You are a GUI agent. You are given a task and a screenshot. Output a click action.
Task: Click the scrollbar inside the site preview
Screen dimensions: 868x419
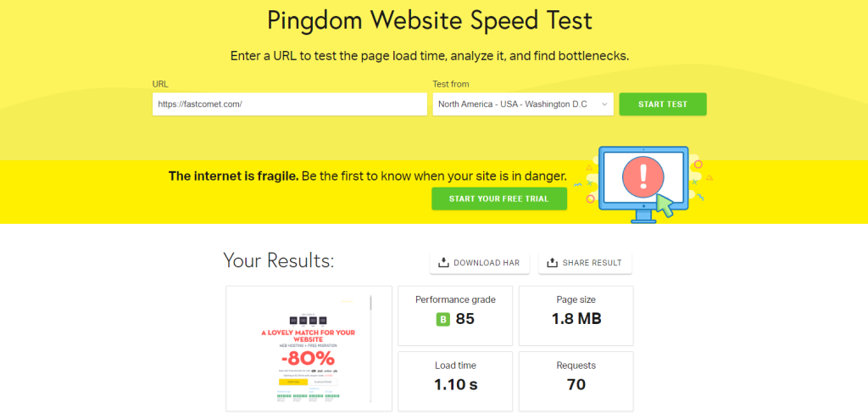tap(370, 349)
